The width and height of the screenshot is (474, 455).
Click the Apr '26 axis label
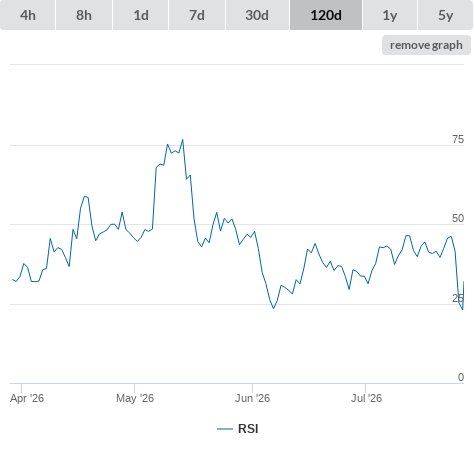point(27,398)
